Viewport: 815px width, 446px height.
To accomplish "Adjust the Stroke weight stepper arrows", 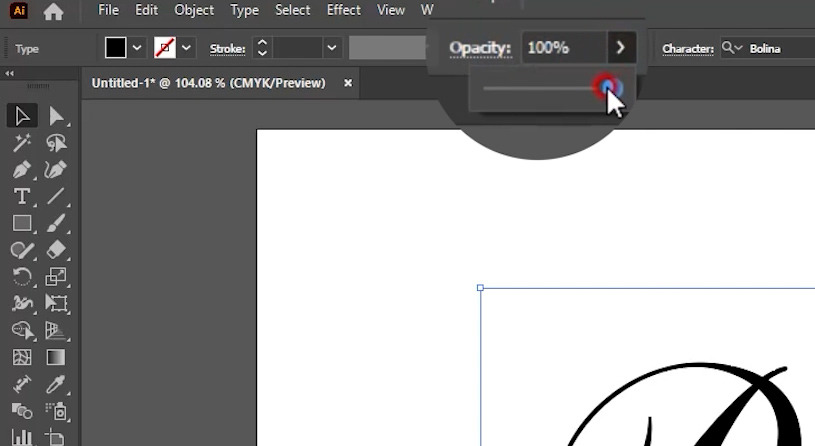I will click(x=262, y=48).
